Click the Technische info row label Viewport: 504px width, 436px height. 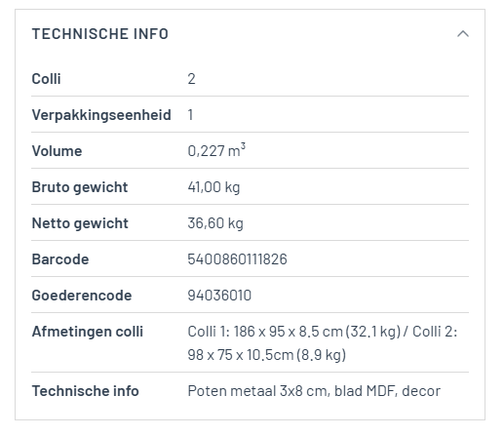pyautogui.click(x=86, y=391)
